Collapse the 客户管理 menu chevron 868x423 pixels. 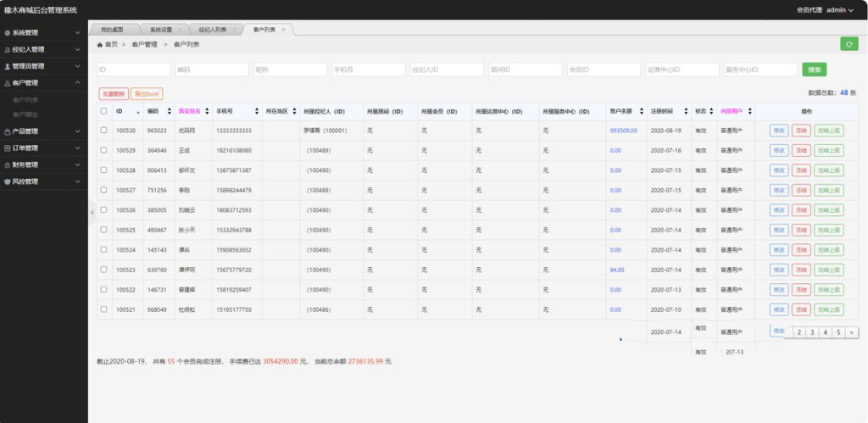tap(77, 83)
